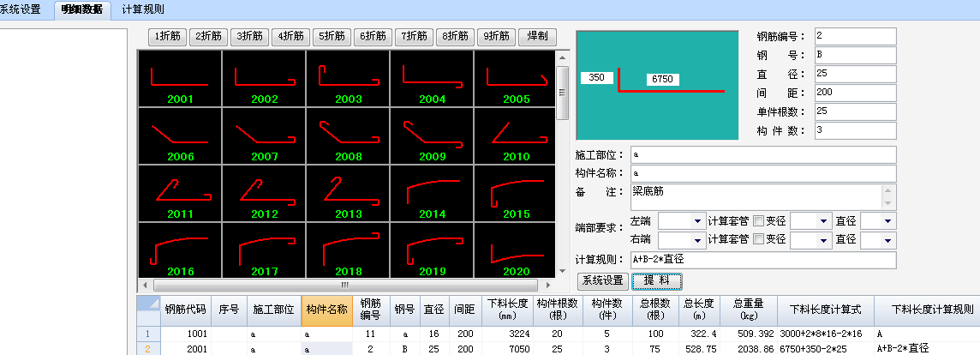The height and width of the screenshot is (355, 980).
Task: Click the 直径 input field with value 25
Action: point(856,74)
